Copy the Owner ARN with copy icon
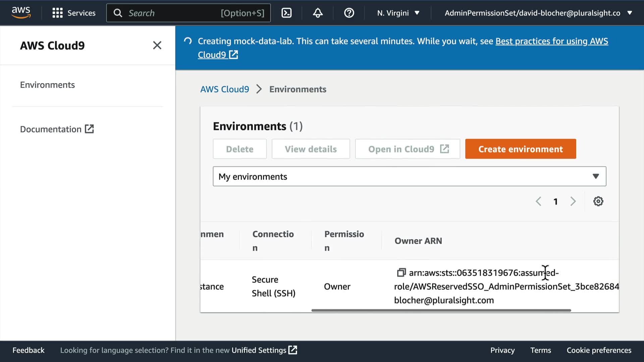The width and height of the screenshot is (644, 362). pyautogui.click(x=401, y=273)
